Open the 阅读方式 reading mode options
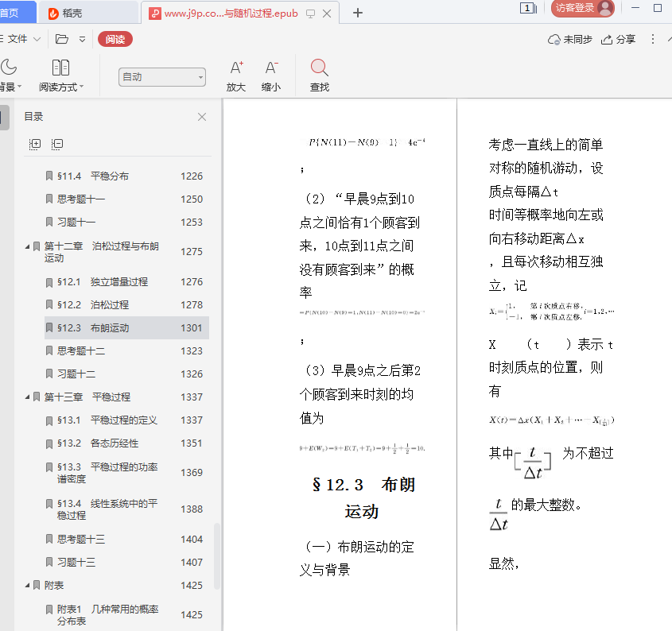The image size is (672, 631). pos(60,75)
